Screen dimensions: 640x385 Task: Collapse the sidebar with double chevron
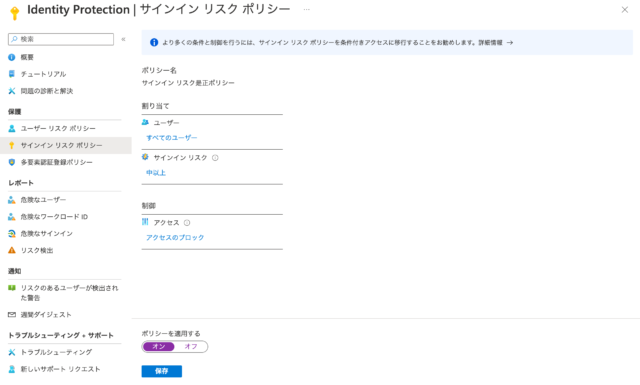(x=123, y=39)
